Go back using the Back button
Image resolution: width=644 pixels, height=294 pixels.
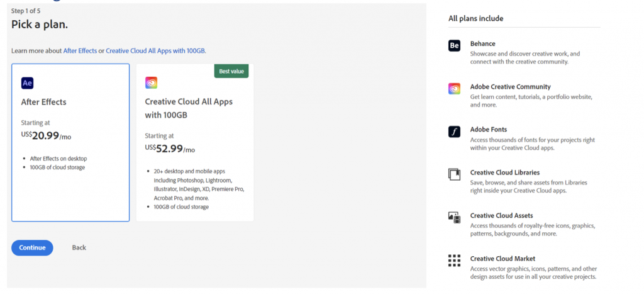(79, 247)
